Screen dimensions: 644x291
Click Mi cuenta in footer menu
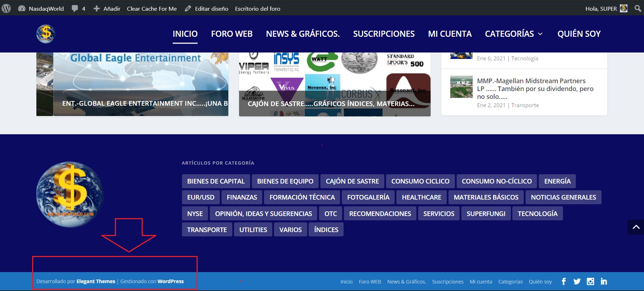481,282
